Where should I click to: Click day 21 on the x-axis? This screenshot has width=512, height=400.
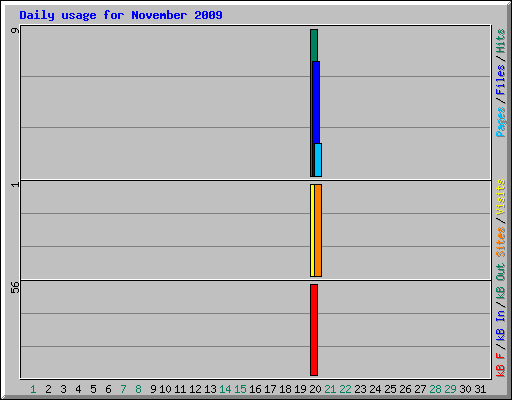[x=330, y=389]
